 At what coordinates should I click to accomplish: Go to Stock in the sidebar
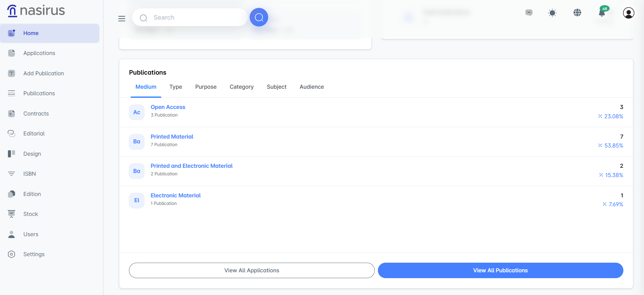point(31,214)
